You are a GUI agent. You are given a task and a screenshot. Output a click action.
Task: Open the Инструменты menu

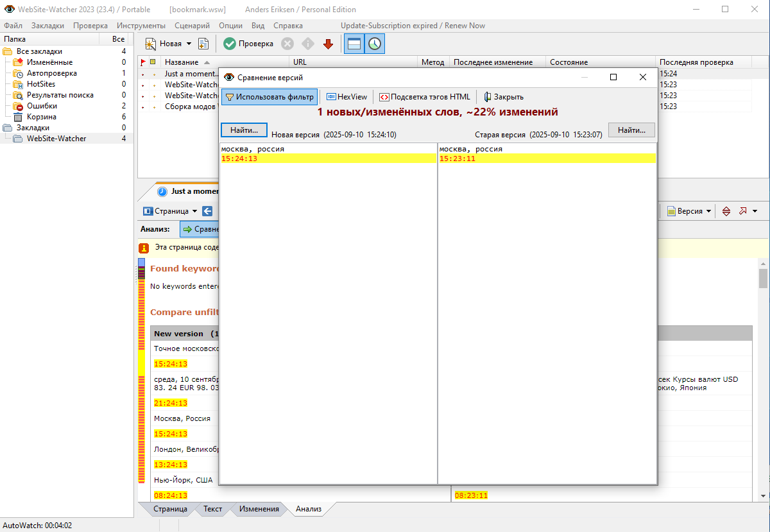pos(141,26)
